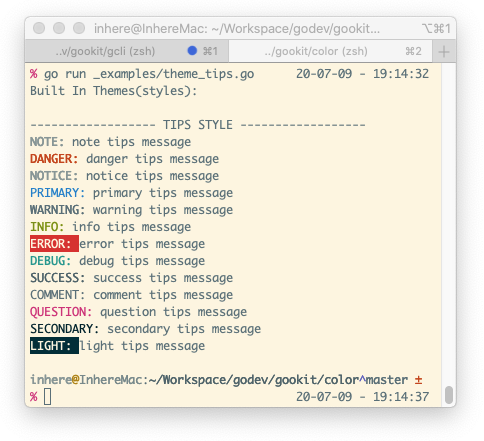
Task: Click the 'WARNING:' label
Action: (58, 210)
